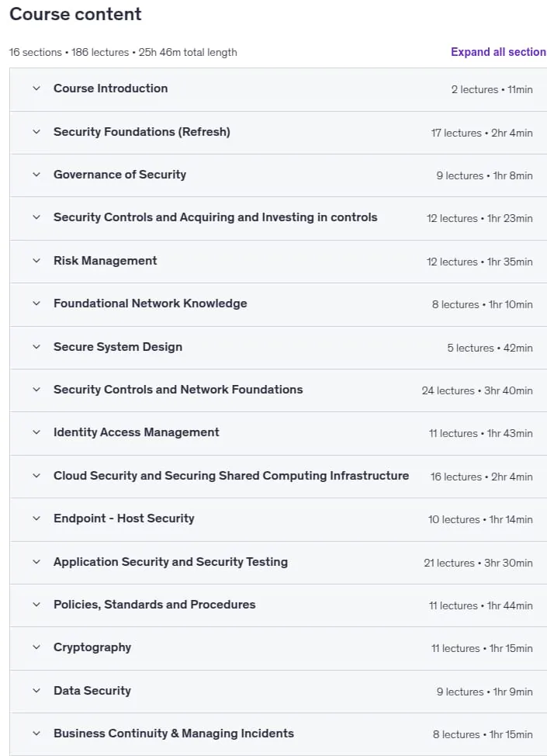Expand Course Introduction chevron

36,88
